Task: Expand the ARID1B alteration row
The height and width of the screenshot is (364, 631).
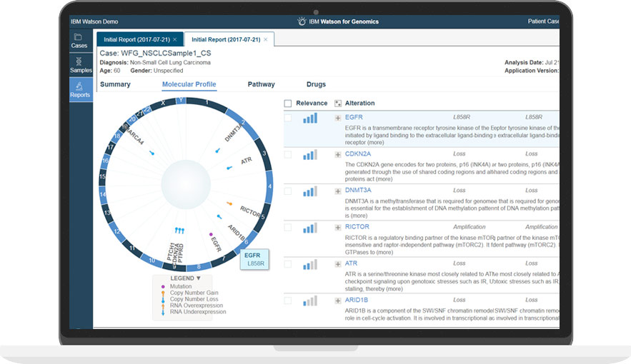Action: click(338, 301)
